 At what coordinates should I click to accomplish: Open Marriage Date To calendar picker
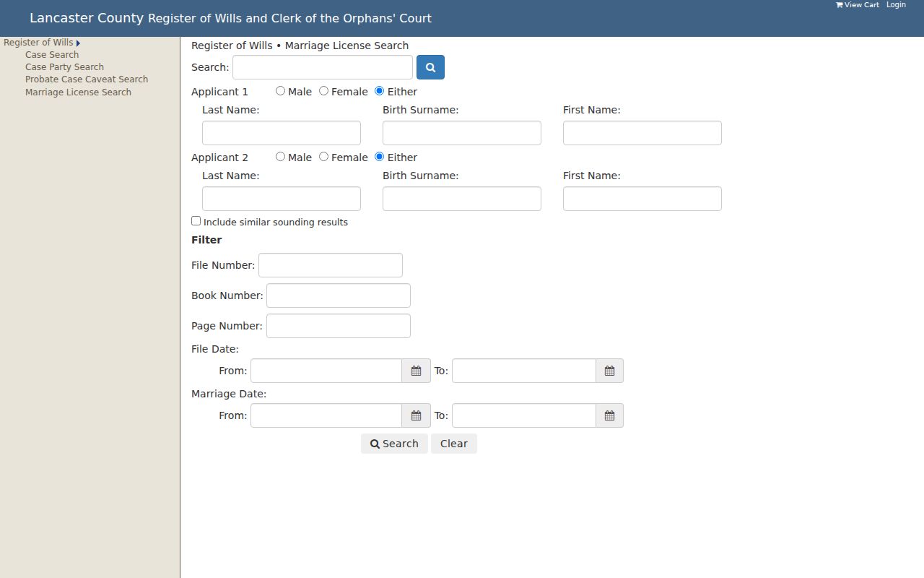click(x=609, y=415)
